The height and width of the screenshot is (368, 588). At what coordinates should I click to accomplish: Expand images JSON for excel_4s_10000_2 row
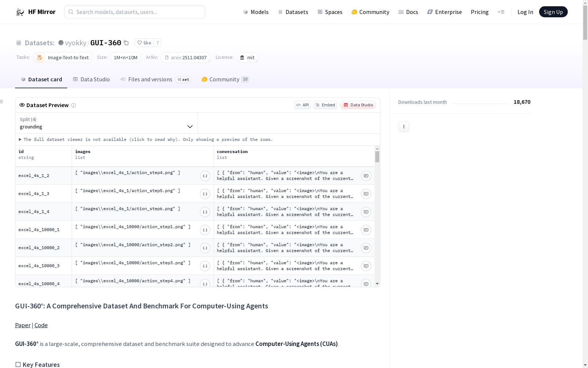[x=205, y=248]
